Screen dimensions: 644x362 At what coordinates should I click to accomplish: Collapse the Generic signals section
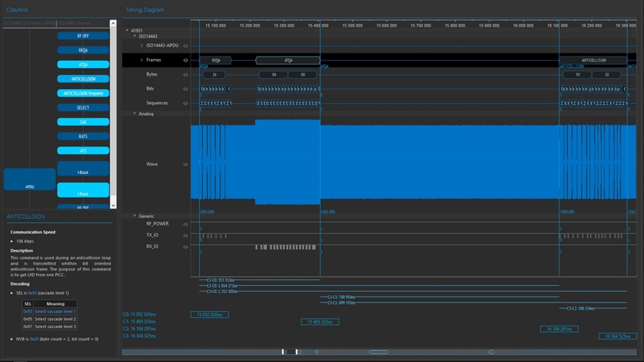[134, 216]
